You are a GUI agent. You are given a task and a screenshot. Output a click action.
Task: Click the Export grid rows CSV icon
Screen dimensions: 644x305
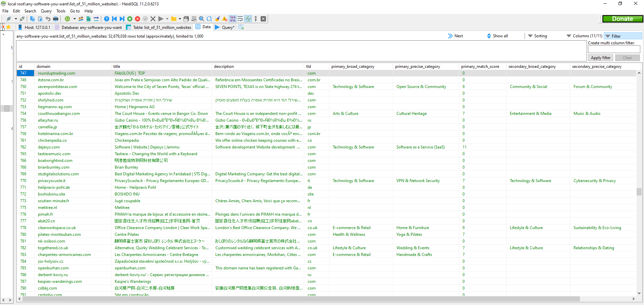click(x=89, y=19)
